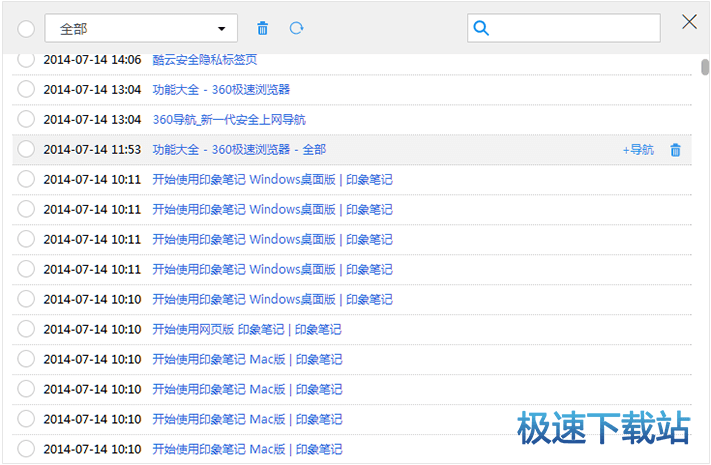Open 酷云安全隐私标签页 history link

(205, 59)
